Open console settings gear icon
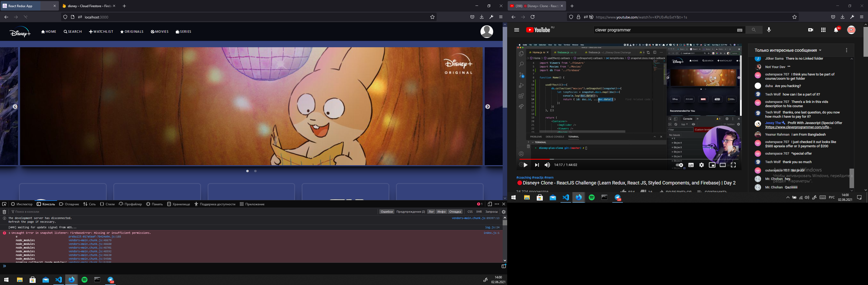The width and height of the screenshot is (868, 285). pyautogui.click(x=504, y=212)
